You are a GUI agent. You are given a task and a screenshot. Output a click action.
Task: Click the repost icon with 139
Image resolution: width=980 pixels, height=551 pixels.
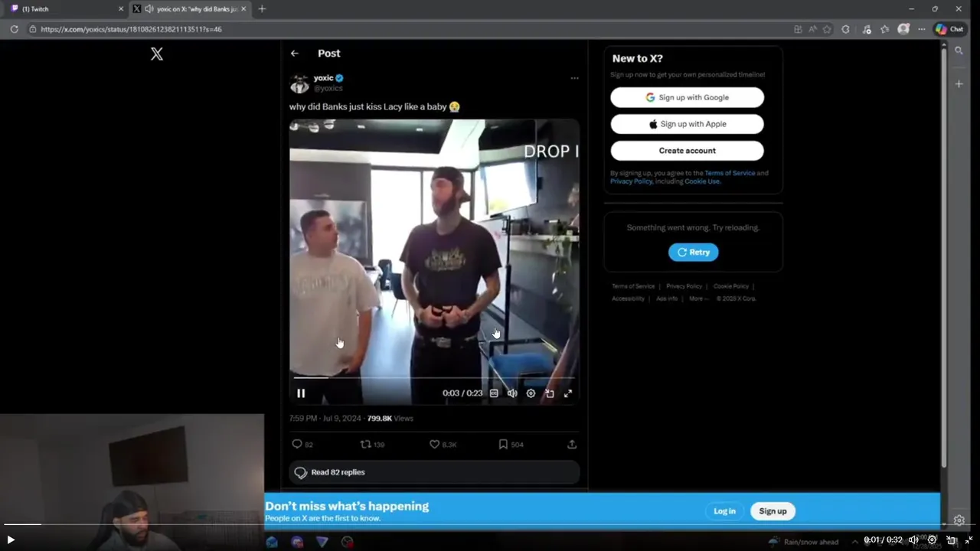365,444
